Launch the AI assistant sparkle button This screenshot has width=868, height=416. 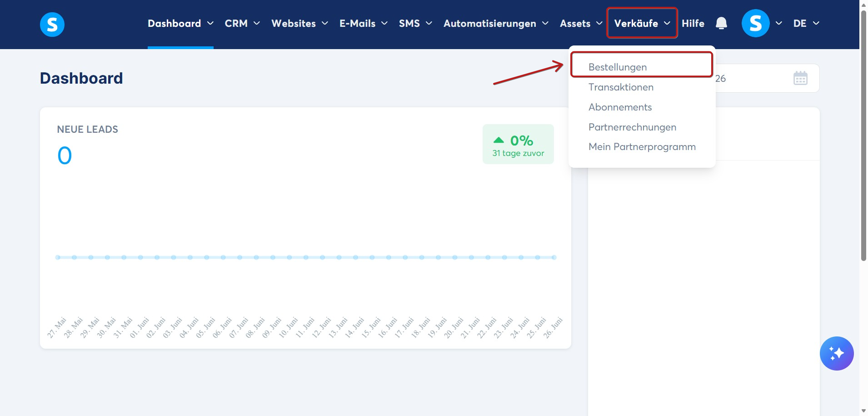tap(837, 353)
